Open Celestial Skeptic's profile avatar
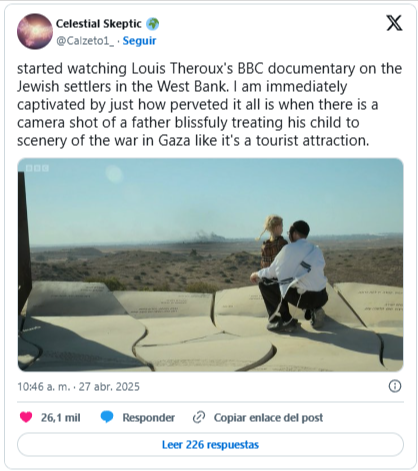418x471 pixels. tap(35, 31)
